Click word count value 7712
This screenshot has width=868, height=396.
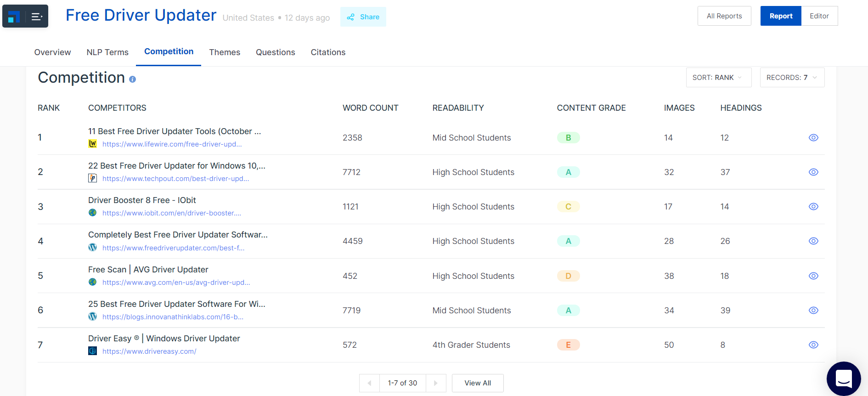pos(351,172)
